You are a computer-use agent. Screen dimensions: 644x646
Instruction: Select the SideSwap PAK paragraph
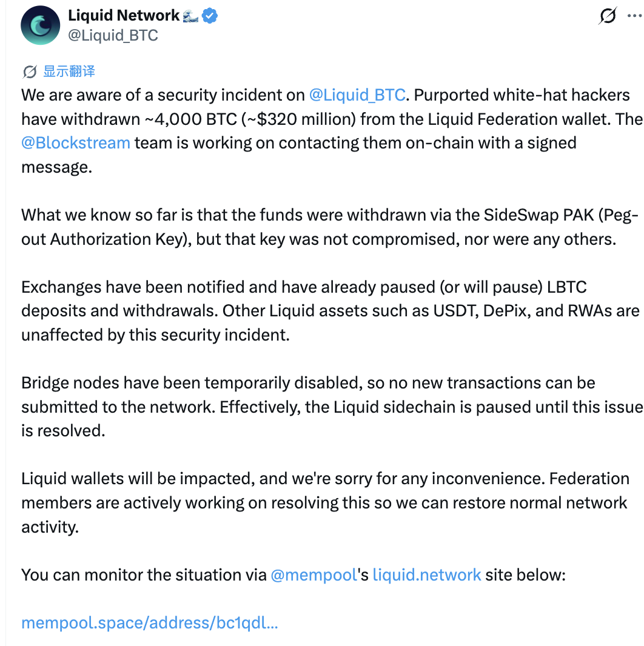click(x=330, y=227)
